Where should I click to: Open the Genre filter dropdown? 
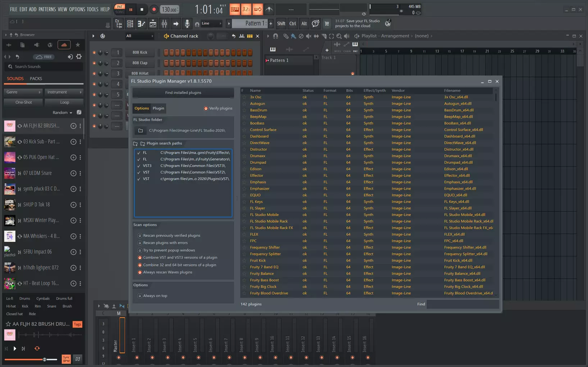click(23, 92)
